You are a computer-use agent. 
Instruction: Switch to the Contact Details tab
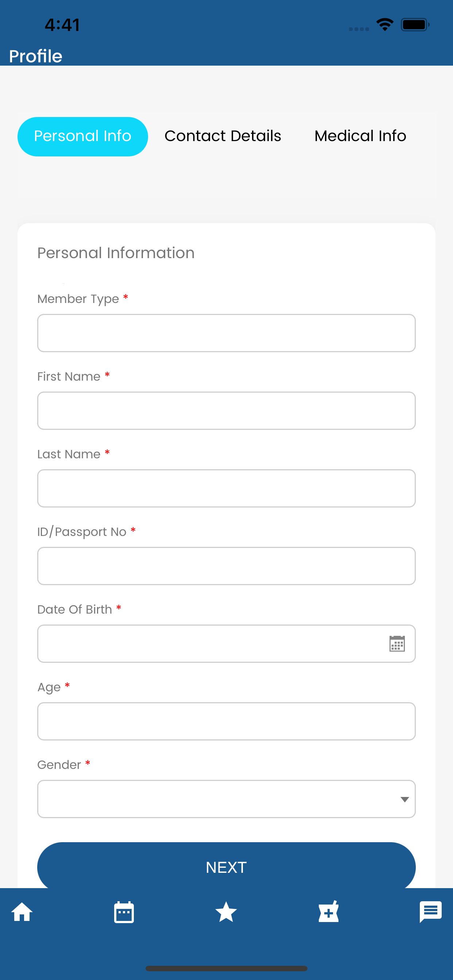pyautogui.click(x=223, y=136)
